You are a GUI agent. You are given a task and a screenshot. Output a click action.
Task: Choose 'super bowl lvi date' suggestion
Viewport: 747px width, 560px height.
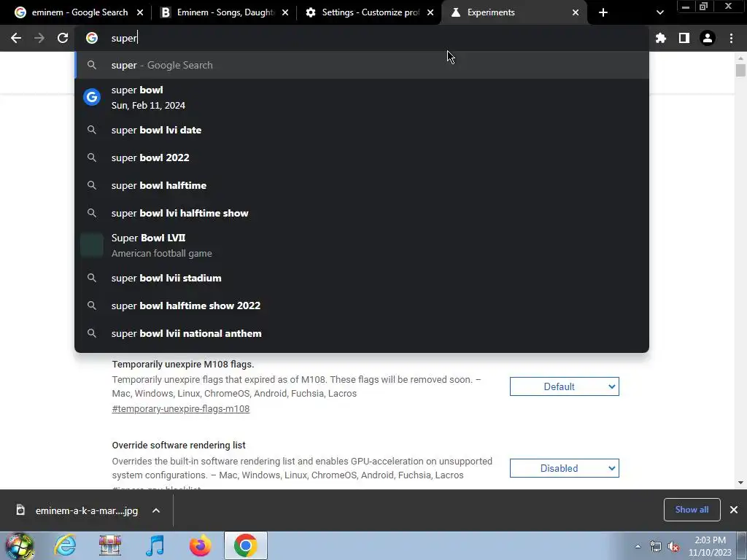point(362,130)
